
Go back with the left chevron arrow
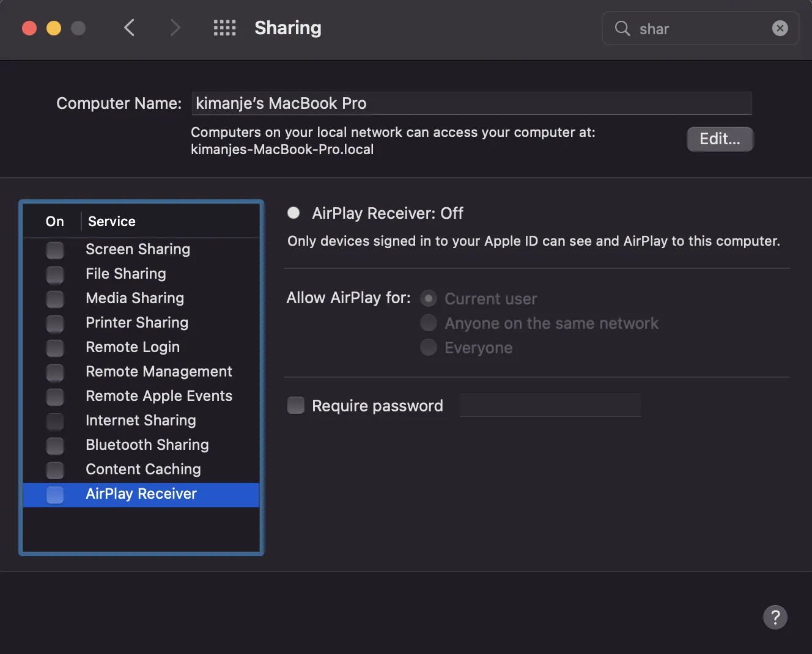pos(129,28)
